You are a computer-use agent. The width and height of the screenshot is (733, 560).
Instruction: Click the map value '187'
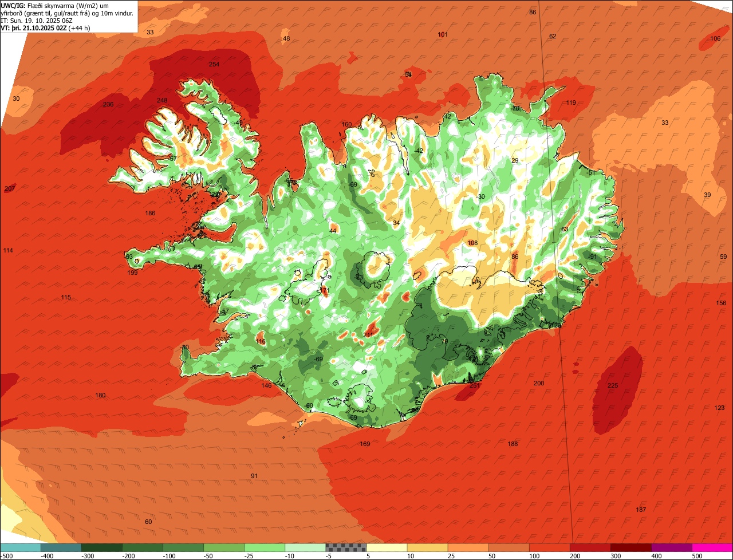point(641,510)
